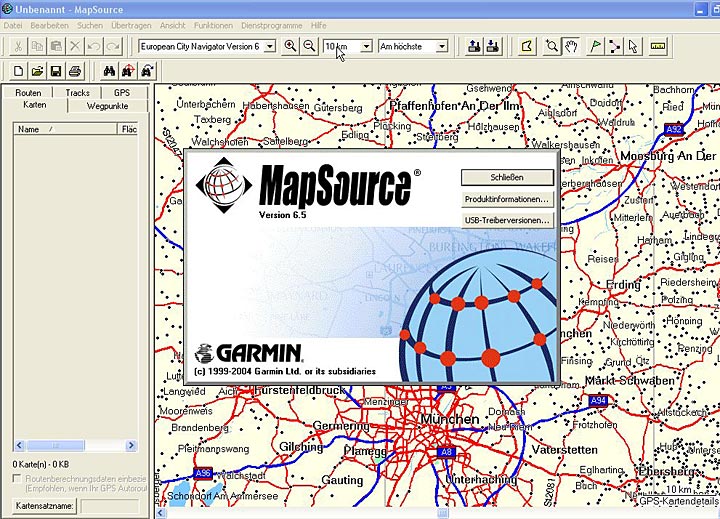The image size is (720, 519).
Task: Select the waypoint flag tool
Action: [x=596, y=46]
